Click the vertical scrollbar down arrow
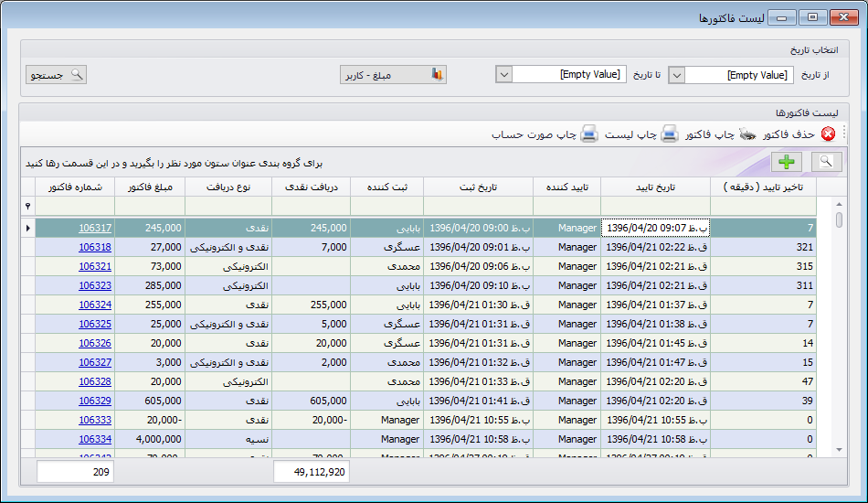The height and width of the screenshot is (503, 868). [839, 449]
